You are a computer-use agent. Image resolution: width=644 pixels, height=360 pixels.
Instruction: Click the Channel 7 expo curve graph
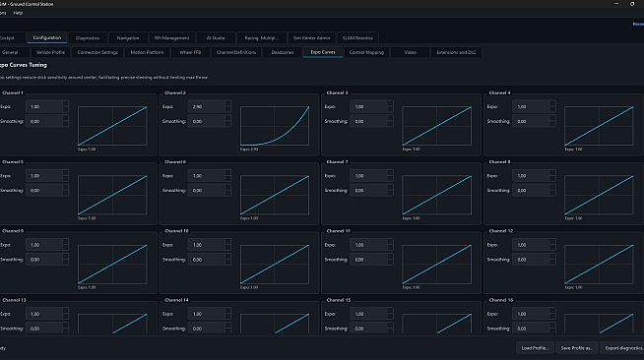(436, 195)
